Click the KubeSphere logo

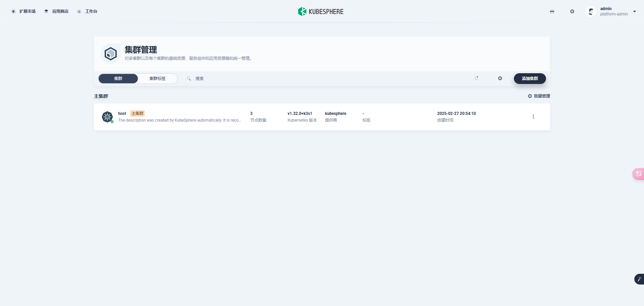pos(321,11)
